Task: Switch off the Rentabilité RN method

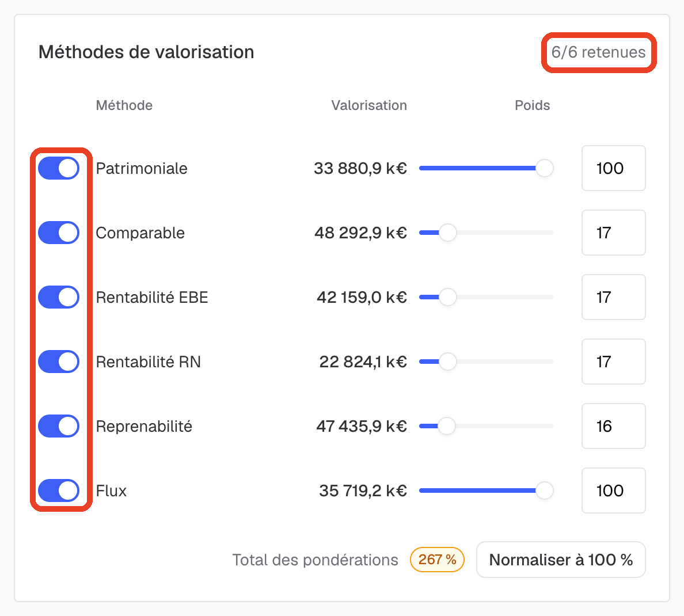Action: [x=59, y=362]
